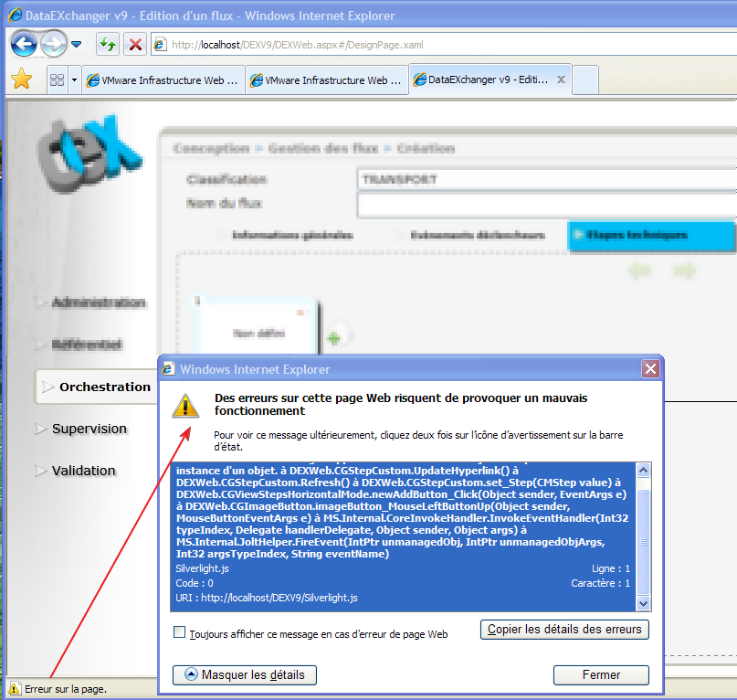
Task: Expand the Supervision menu section
Action: [89, 429]
